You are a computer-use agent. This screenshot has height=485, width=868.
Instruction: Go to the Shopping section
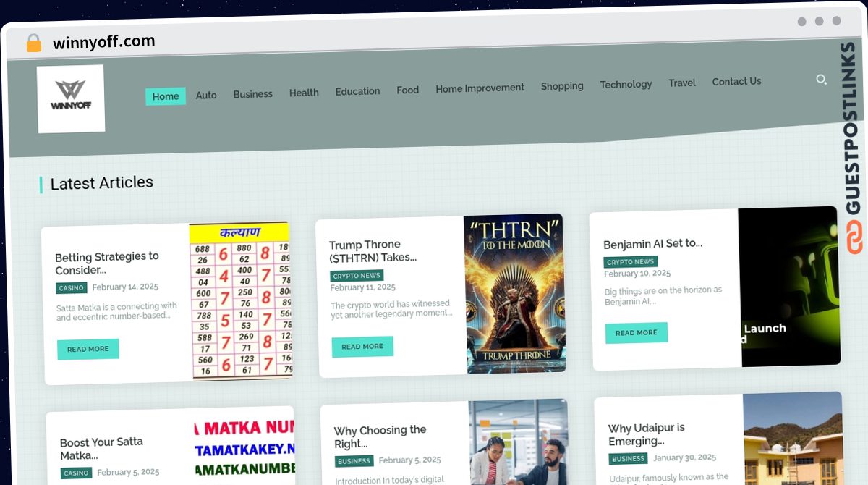562,86
